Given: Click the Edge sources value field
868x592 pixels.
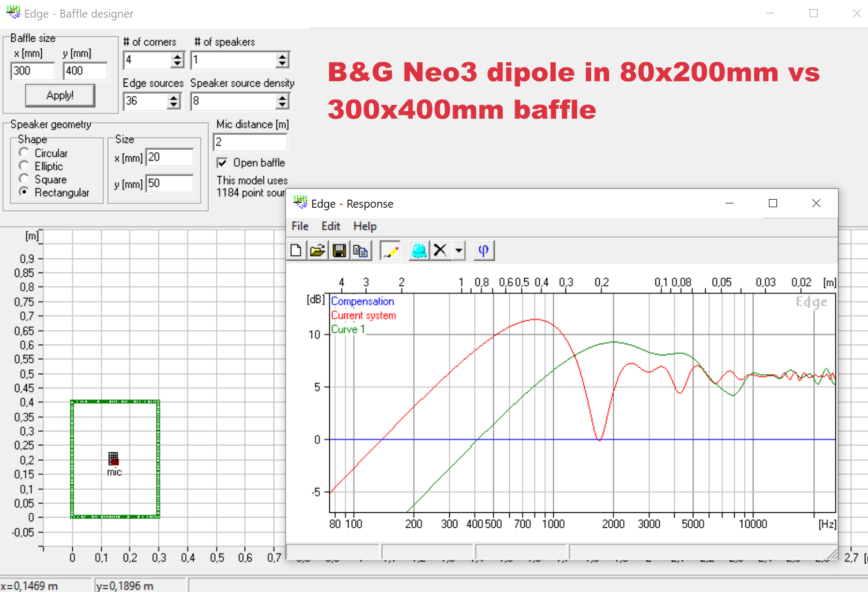Looking at the screenshot, I should point(146,101).
